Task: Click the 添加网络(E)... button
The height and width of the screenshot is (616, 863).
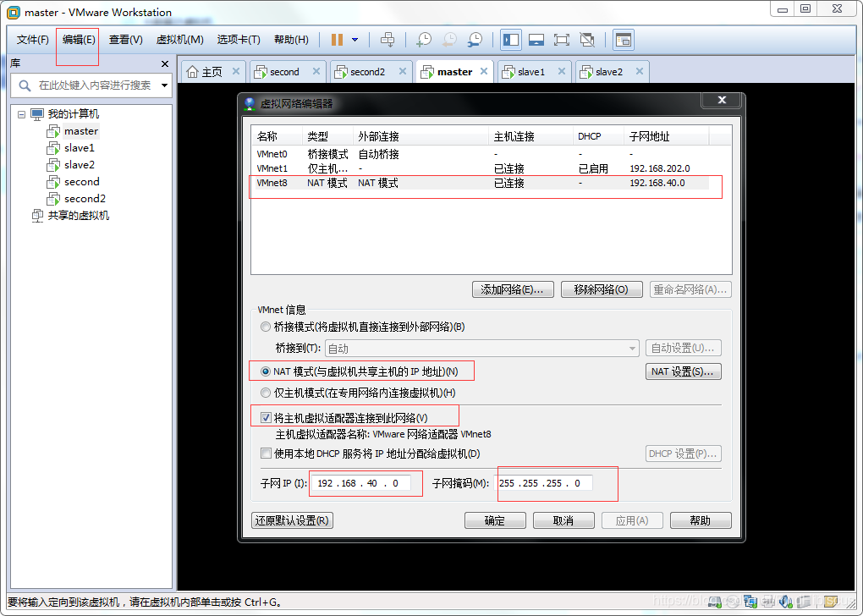Action: pyautogui.click(x=513, y=289)
